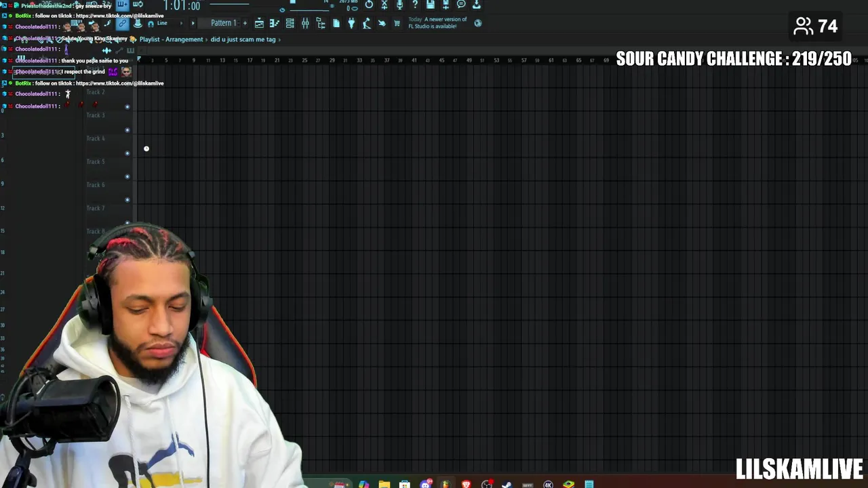Image resolution: width=868 pixels, height=488 pixels.
Task: Click the project page document icon
Action: (336, 23)
